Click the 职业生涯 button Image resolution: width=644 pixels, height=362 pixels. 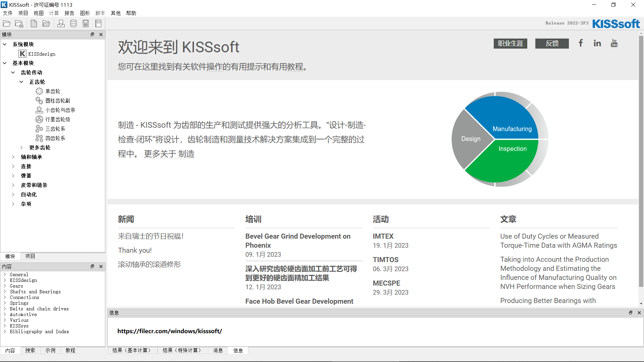point(511,43)
